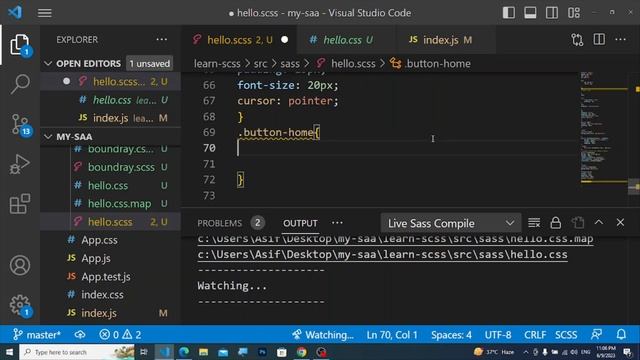Open App.test.js in file tree
Viewport: 640px width, 360px height.
tap(111, 276)
